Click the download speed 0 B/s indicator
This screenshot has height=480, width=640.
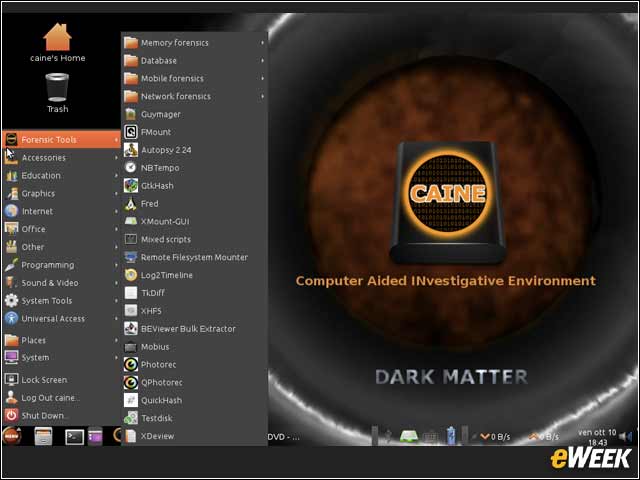click(x=495, y=437)
